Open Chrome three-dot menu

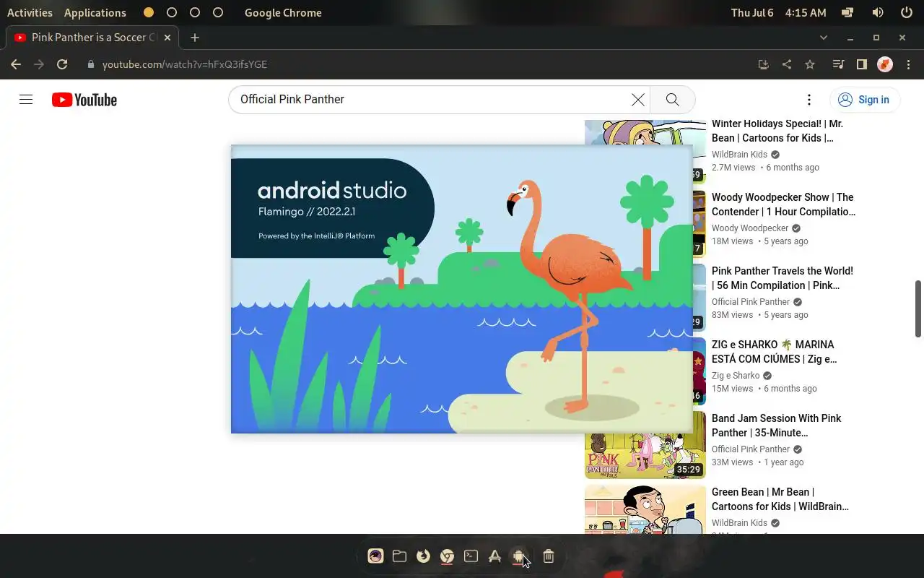coord(907,64)
